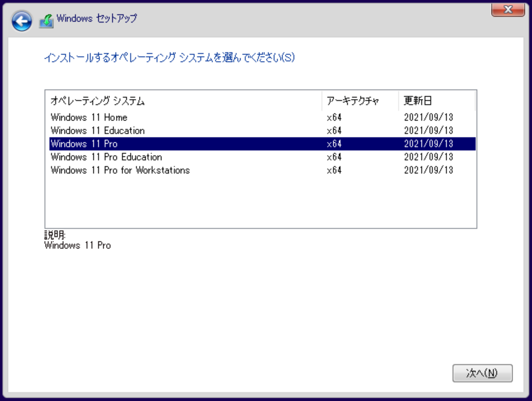Go back with the blue arrow button
This screenshot has height=401, width=532.
[x=22, y=21]
